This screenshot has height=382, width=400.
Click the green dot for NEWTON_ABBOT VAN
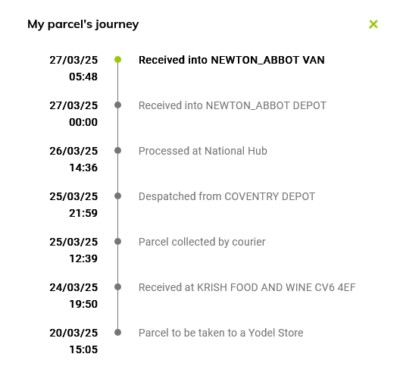118,60
